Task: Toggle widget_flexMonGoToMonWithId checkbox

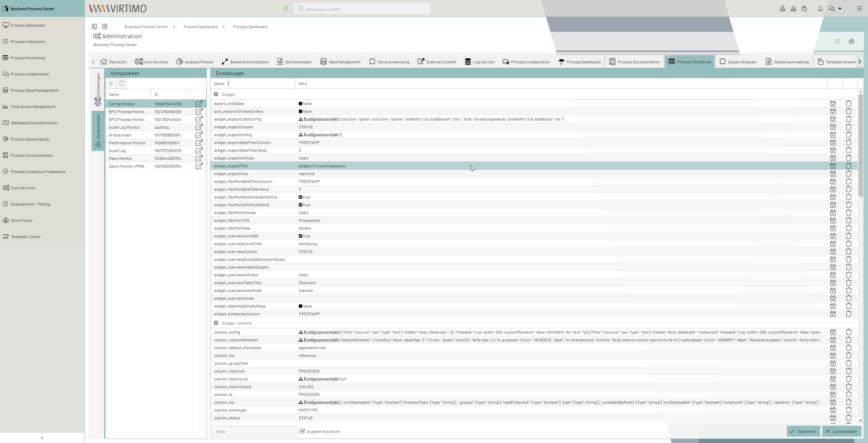Action: (300, 205)
